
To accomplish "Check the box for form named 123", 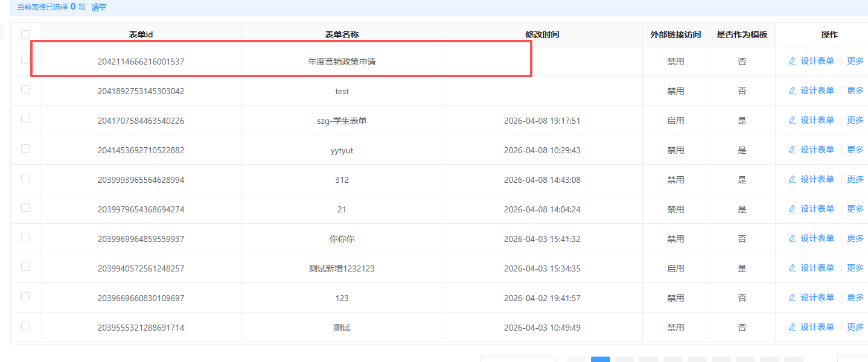I will pos(25,296).
